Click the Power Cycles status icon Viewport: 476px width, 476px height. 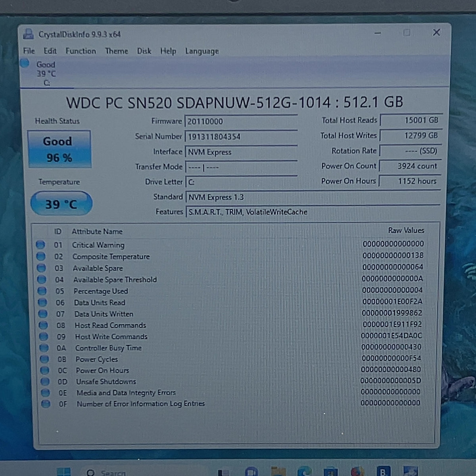[x=44, y=359]
